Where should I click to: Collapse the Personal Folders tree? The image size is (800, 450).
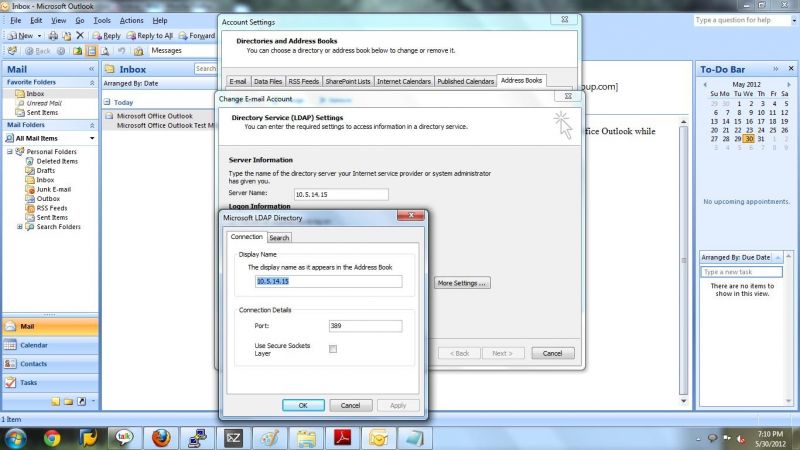pyautogui.click(x=10, y=152)
